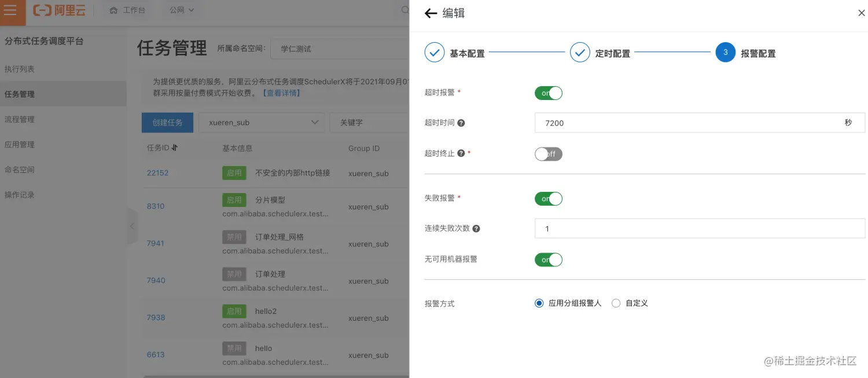Click the help icon beside 超时终止
The image size is (868, 378).
tap(461, 154)
